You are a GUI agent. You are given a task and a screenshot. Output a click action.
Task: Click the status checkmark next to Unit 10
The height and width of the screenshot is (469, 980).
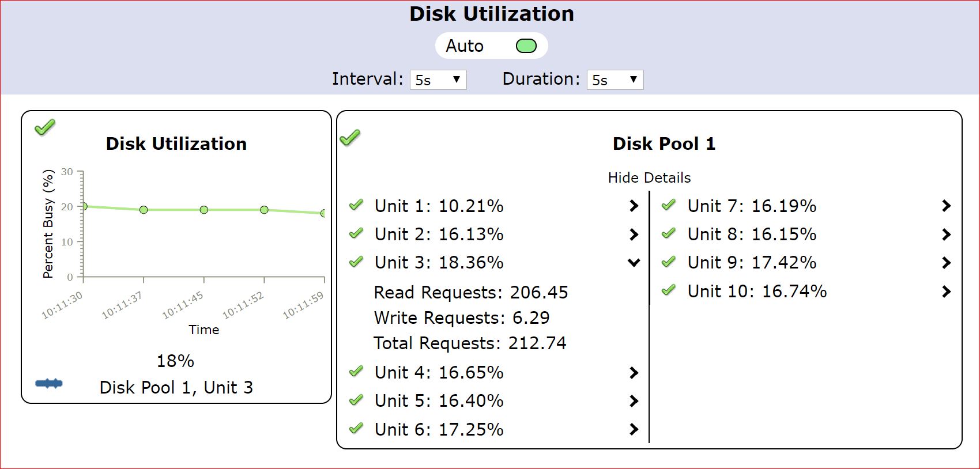point(669,290)
